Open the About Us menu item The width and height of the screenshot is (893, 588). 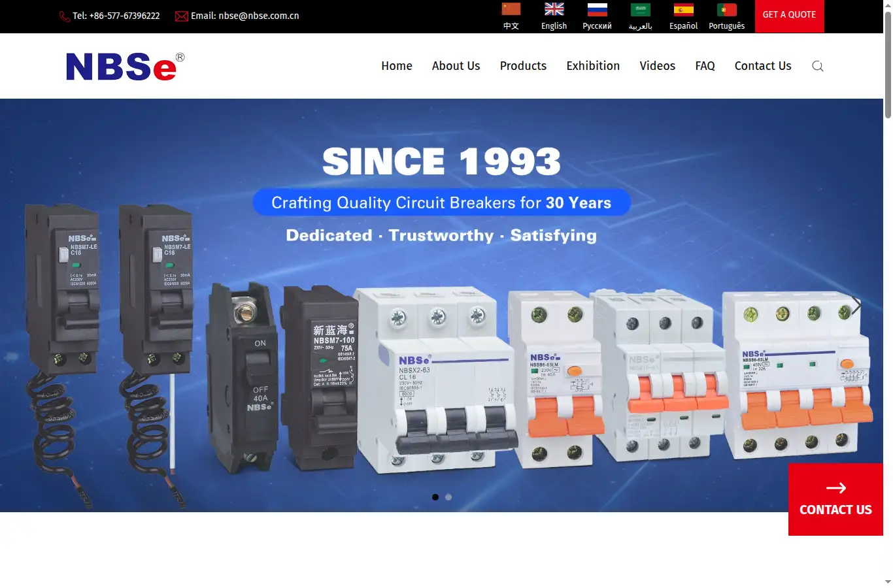tap(456, 66)
